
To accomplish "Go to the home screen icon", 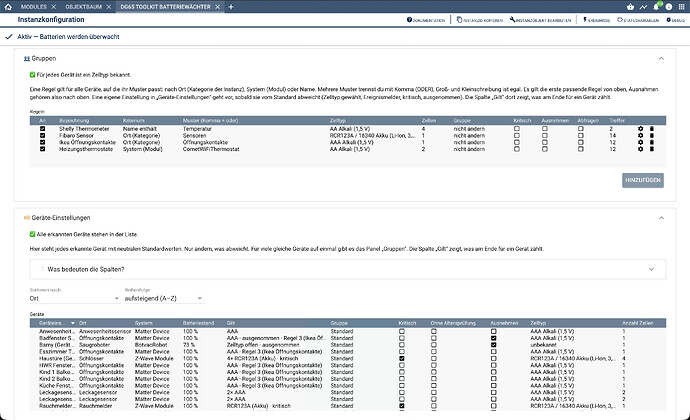I will pos(8,7).
